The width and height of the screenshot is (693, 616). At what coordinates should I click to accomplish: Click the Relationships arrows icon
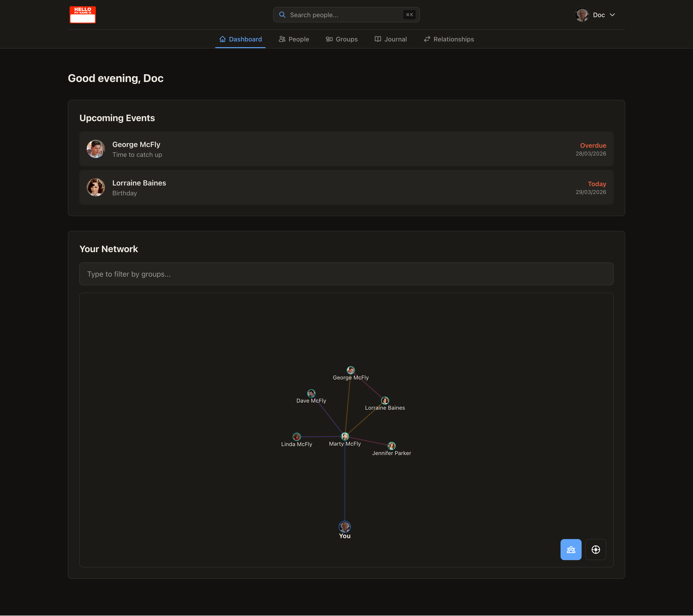(427, 39)
